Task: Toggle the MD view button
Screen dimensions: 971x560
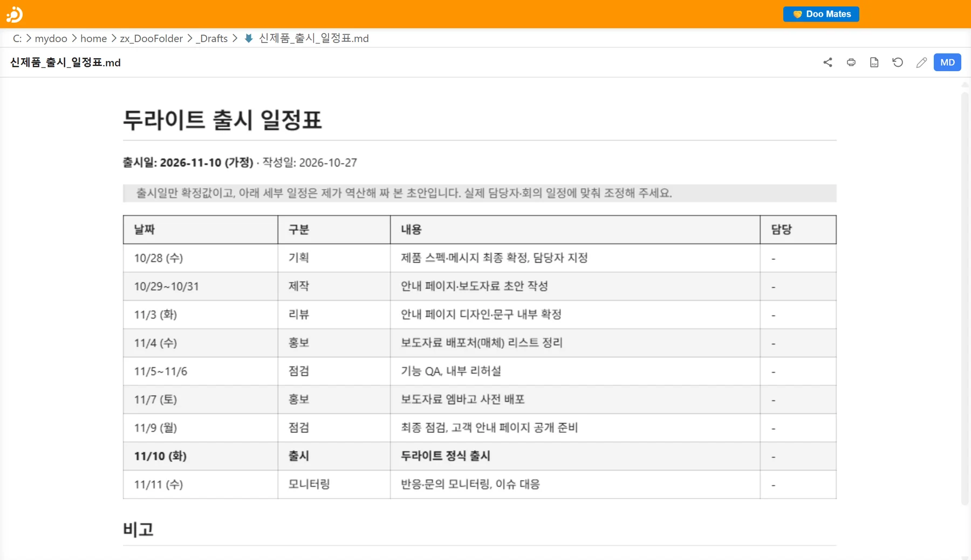Action: click(x=947, y=63)
